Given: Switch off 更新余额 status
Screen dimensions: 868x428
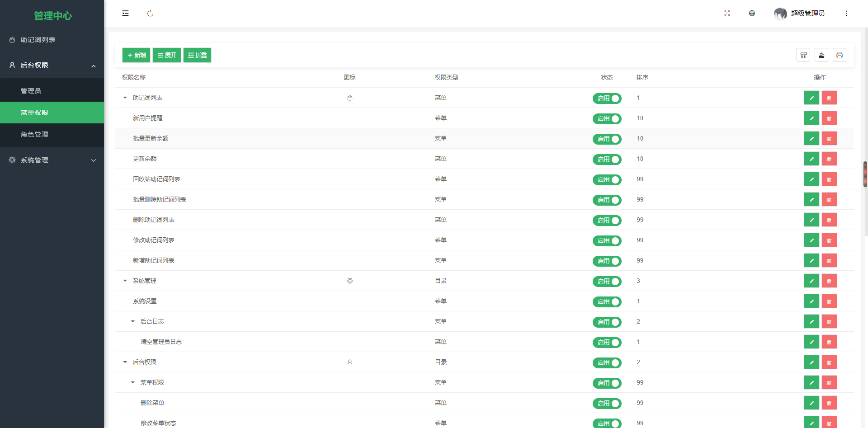Looking at the screenshot, I should [607, 159].
